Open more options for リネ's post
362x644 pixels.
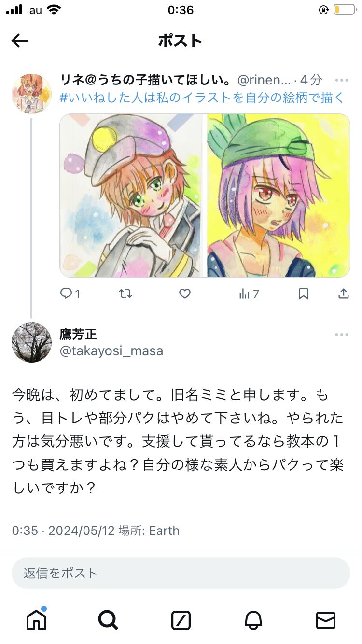click(342, 80)
